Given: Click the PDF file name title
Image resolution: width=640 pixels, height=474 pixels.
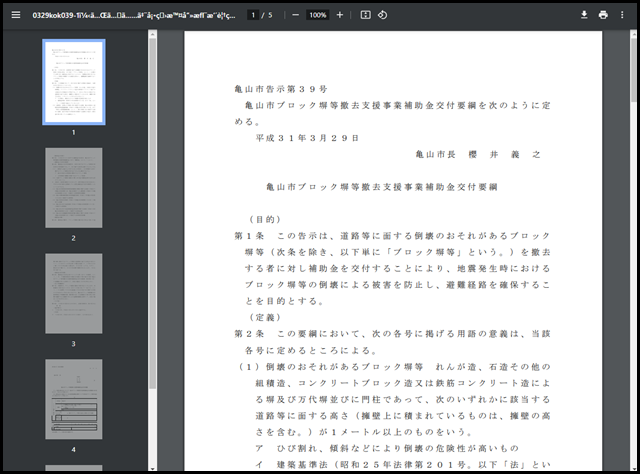Looking at the screenshot, I should 133,15.
